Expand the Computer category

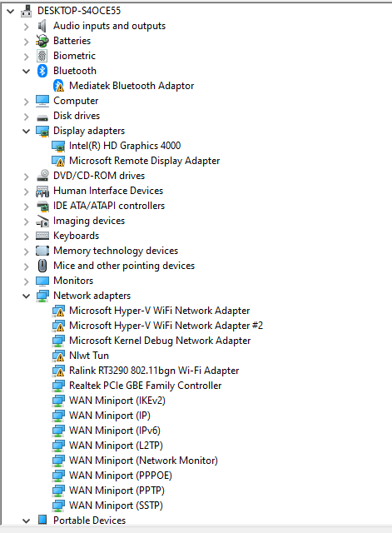tap(27, 102)
